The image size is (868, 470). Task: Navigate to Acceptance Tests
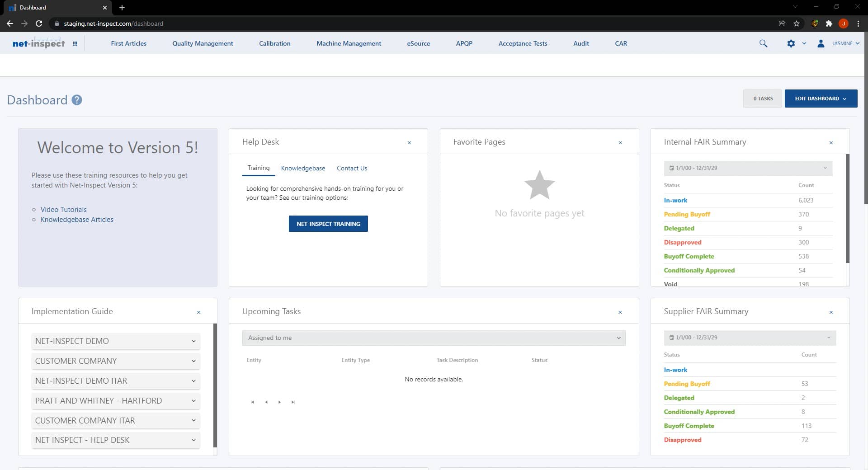coord(523,43)
